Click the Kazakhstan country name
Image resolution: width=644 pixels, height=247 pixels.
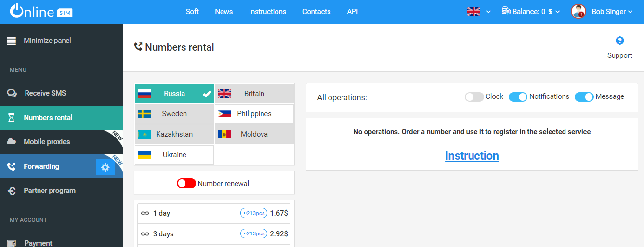point(174,134)
